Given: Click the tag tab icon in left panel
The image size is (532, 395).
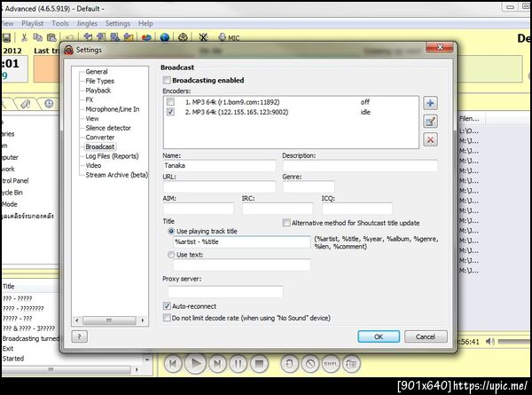Looking at the screenshot, I should (26, 104).
